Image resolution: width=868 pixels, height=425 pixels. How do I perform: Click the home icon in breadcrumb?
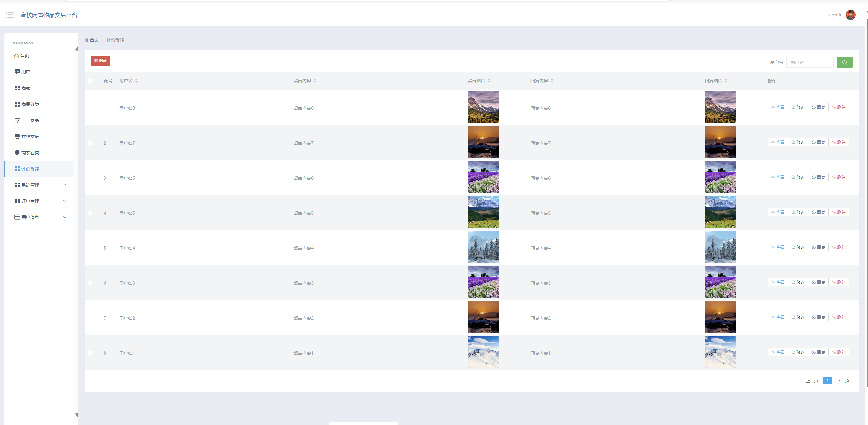[x=87, y=40]
